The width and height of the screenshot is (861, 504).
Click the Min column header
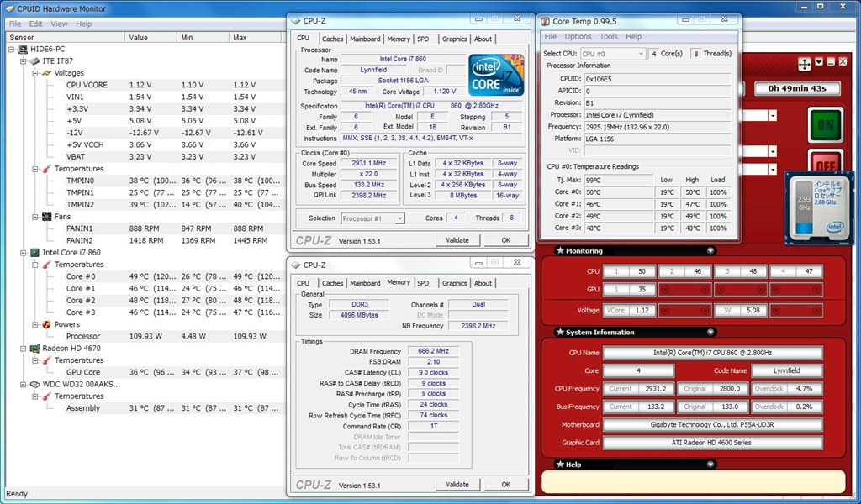(203, 37)
